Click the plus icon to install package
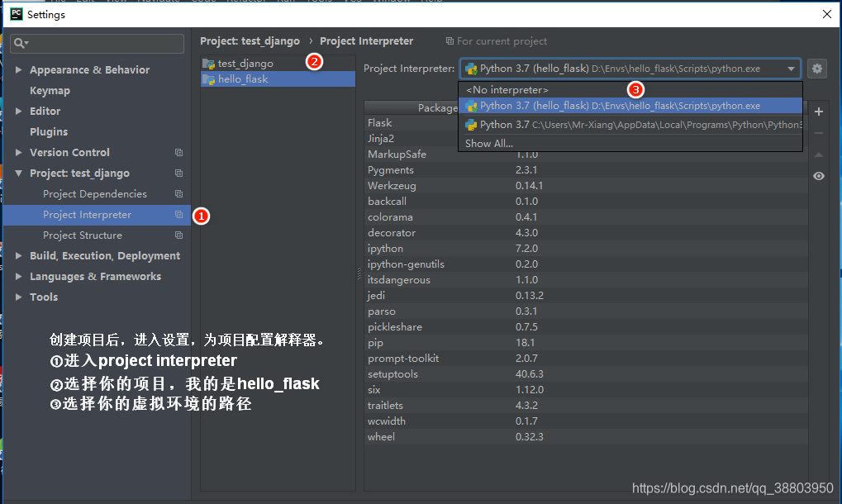 point(818,112)
